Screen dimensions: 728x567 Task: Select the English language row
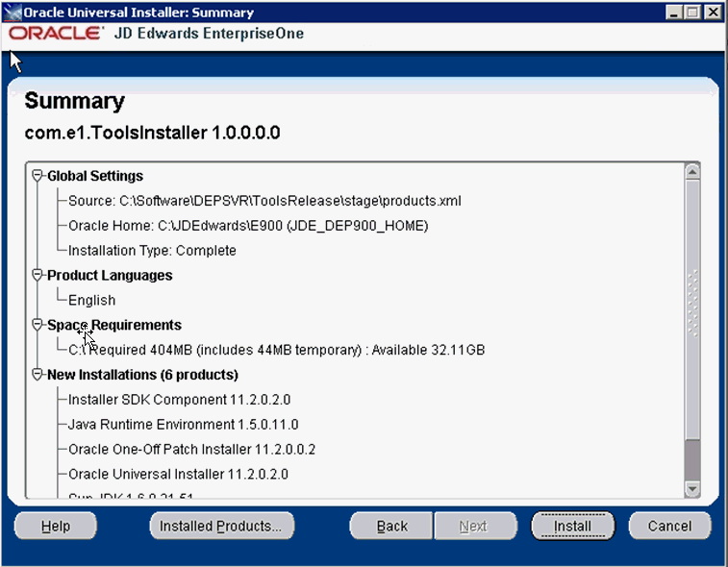click(x=92, y=300)
